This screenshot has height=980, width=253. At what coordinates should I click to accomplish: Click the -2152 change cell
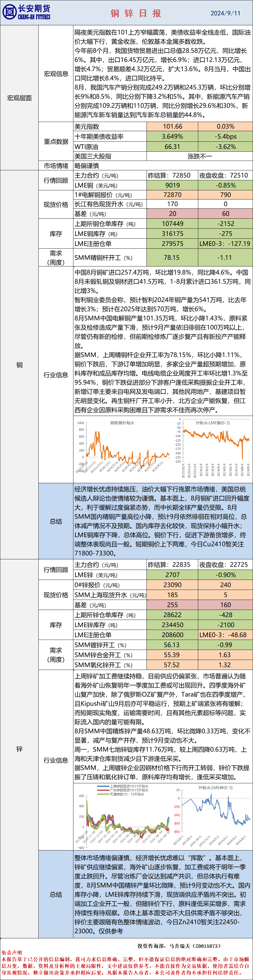pyautogui.click(x=225, y=224)
